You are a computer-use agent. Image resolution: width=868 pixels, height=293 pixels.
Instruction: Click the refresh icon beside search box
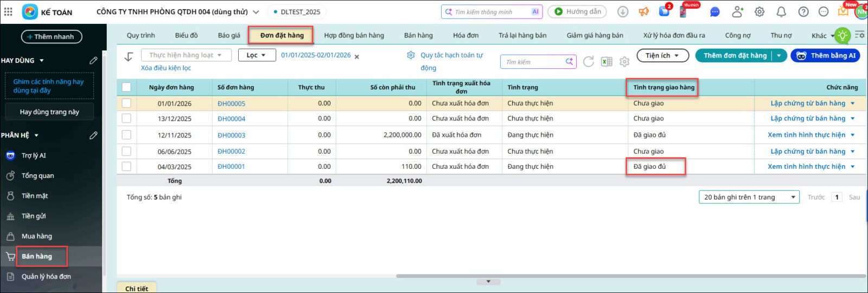(588, 62)
